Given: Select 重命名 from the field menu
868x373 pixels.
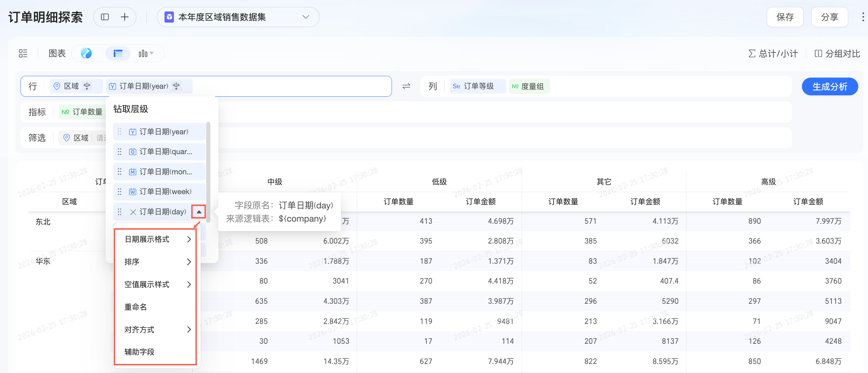Looking at the screenshot, I should tap(136, 307).
